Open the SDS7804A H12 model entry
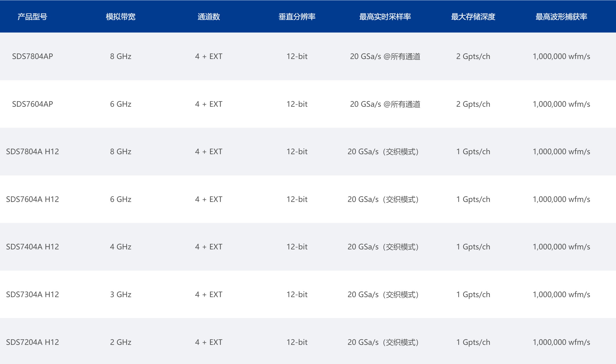The image size is (616, 364). point(33,152)
